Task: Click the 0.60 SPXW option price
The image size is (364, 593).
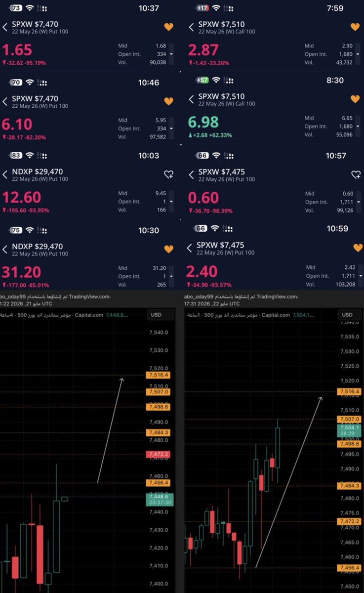Action: 203,198
